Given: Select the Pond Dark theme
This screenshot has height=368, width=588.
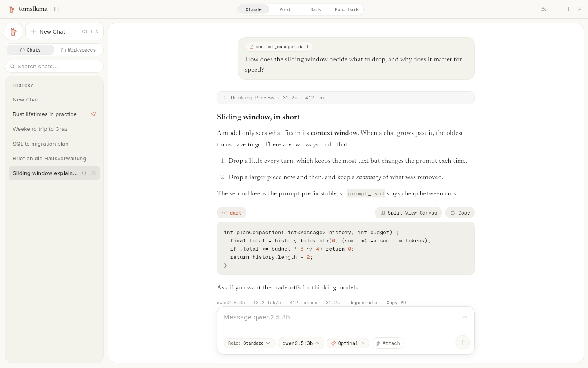Looking at the screenshot, I should point(347,9).
